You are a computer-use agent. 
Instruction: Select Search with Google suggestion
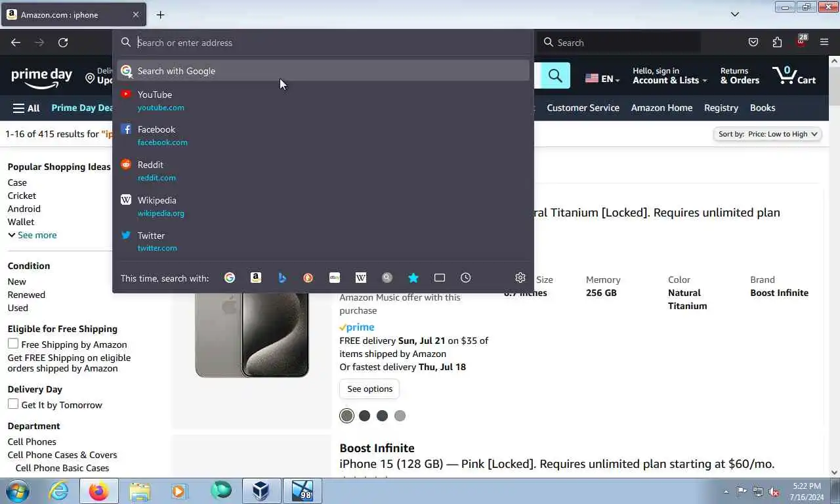[323, 71]
